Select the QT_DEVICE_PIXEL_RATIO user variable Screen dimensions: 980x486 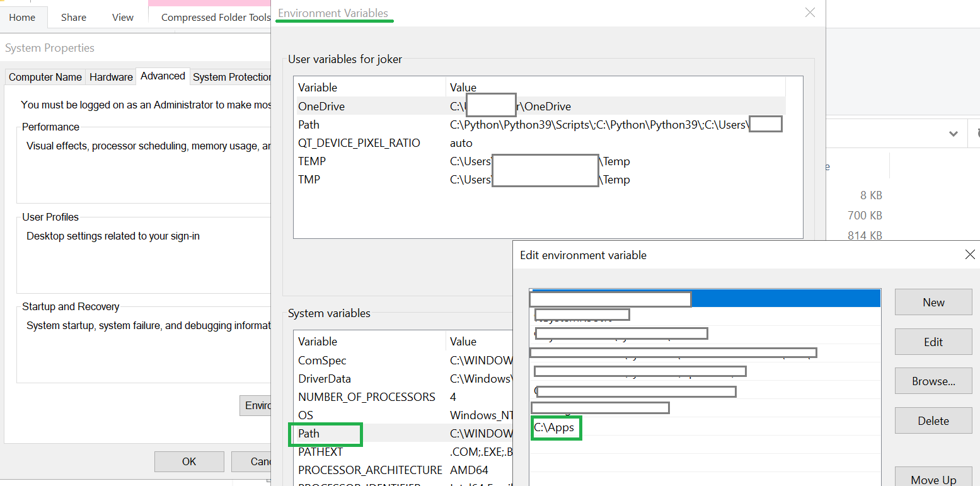[359, 143]
